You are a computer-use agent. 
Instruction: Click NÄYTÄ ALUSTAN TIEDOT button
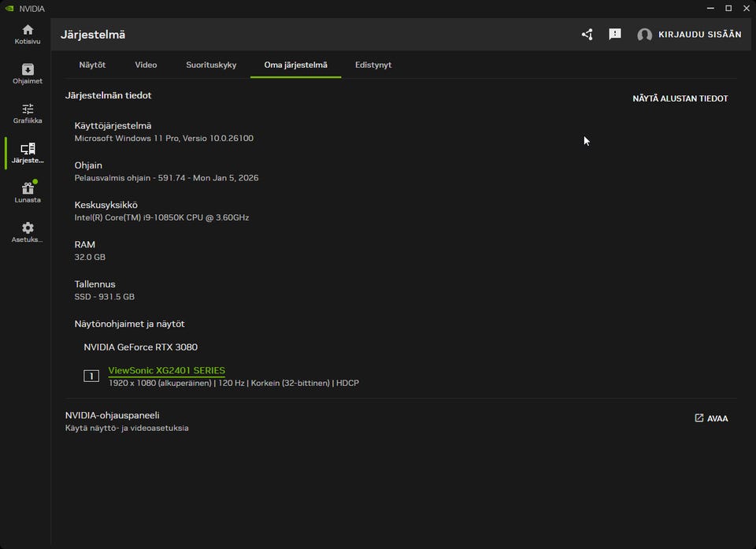click(680, 98)
